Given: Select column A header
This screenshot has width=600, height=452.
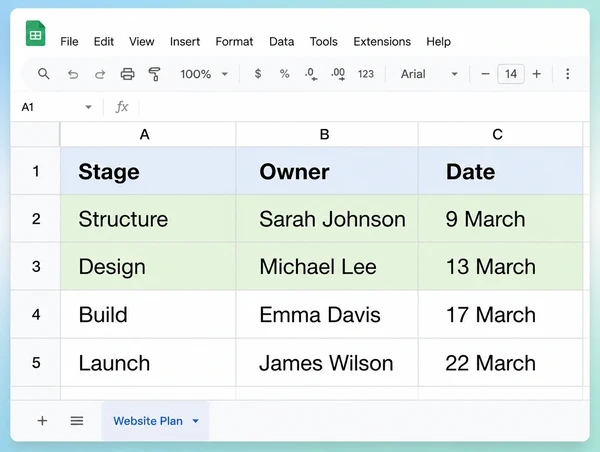Looking at the screenshot, I should [x=148, y=134].
